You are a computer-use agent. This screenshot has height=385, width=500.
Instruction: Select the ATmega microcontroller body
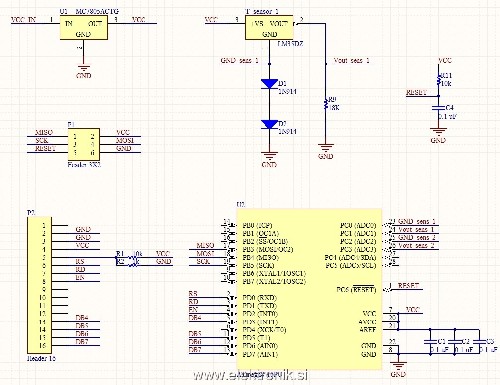click(309, 289)
